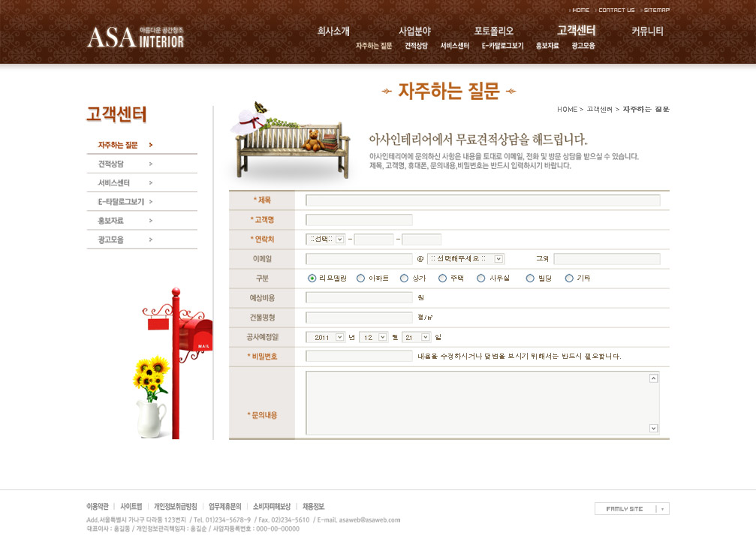Click the 제목 title input field
This screenshot has width=756, height=542.
point(483,200)
